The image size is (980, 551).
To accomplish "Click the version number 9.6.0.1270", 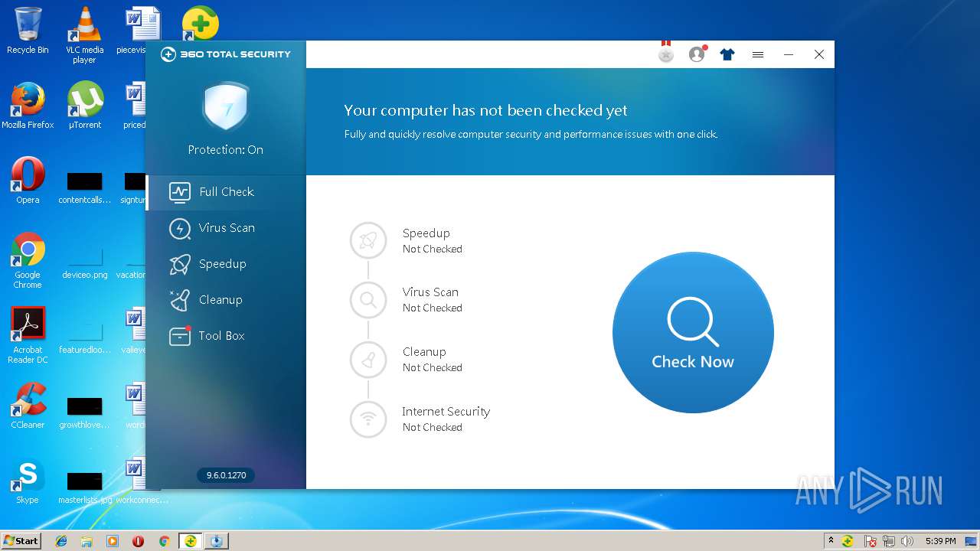I will tap(226, 475).
